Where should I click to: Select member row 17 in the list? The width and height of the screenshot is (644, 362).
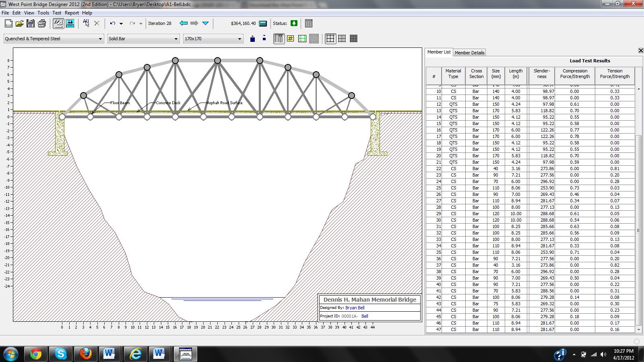530,136
